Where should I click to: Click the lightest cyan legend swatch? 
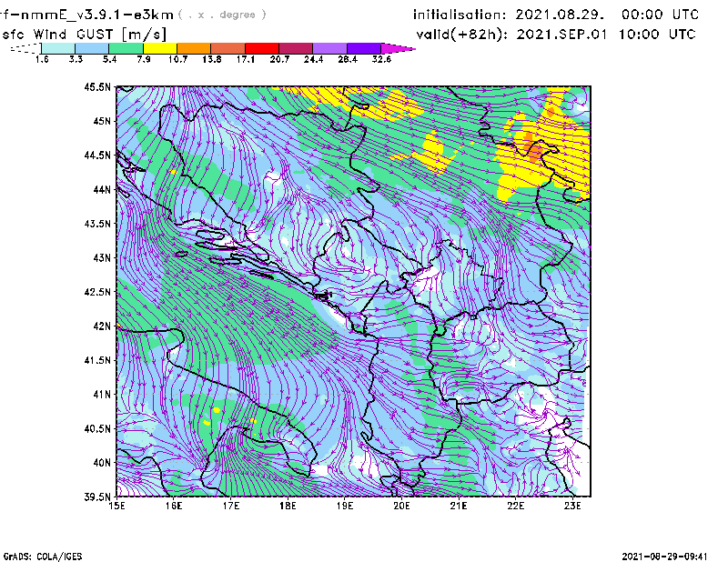(x=58, y=48)
